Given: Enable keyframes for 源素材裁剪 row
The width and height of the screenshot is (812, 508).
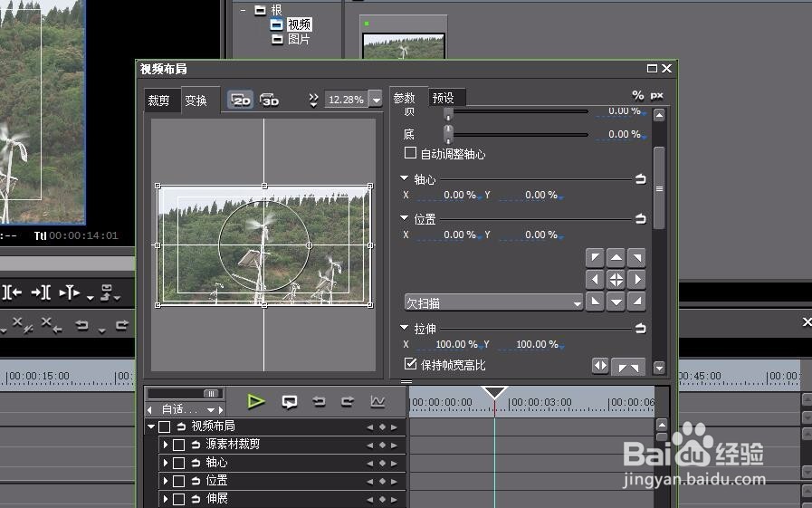Looking at the screenshot, I should pos(178,445).
